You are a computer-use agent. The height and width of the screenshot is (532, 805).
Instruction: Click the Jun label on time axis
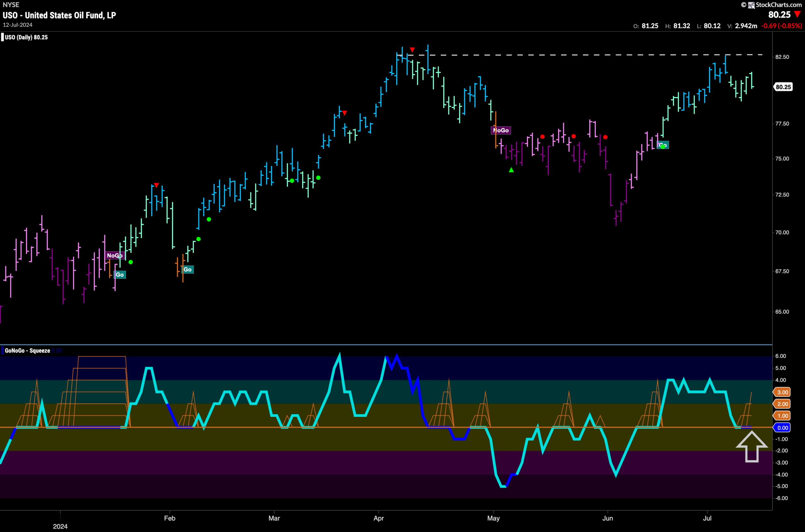608,518
